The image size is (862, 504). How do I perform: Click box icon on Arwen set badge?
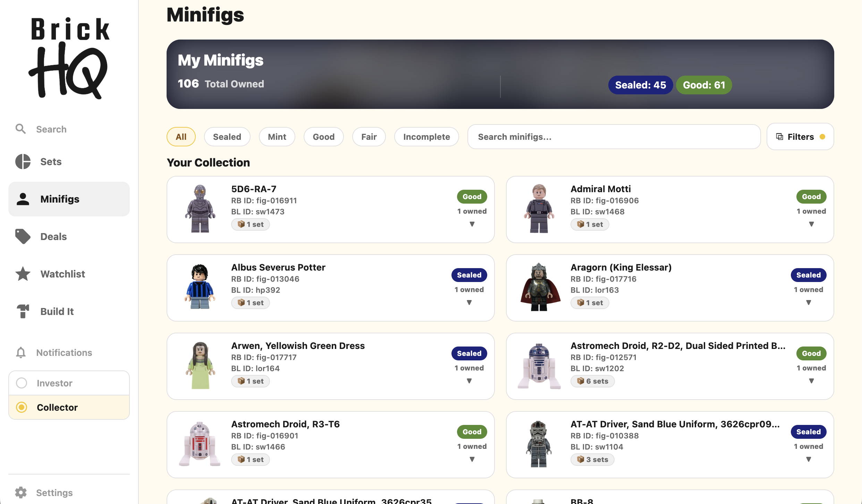[241, 381]
